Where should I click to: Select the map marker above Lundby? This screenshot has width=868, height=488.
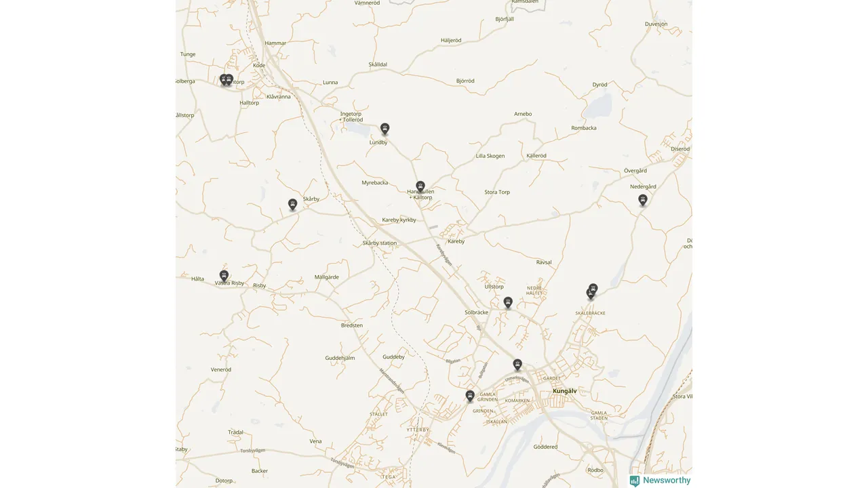tap(385, 129)
